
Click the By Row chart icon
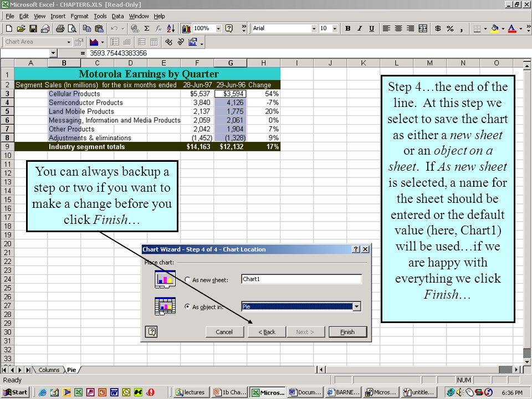(142, 42)
